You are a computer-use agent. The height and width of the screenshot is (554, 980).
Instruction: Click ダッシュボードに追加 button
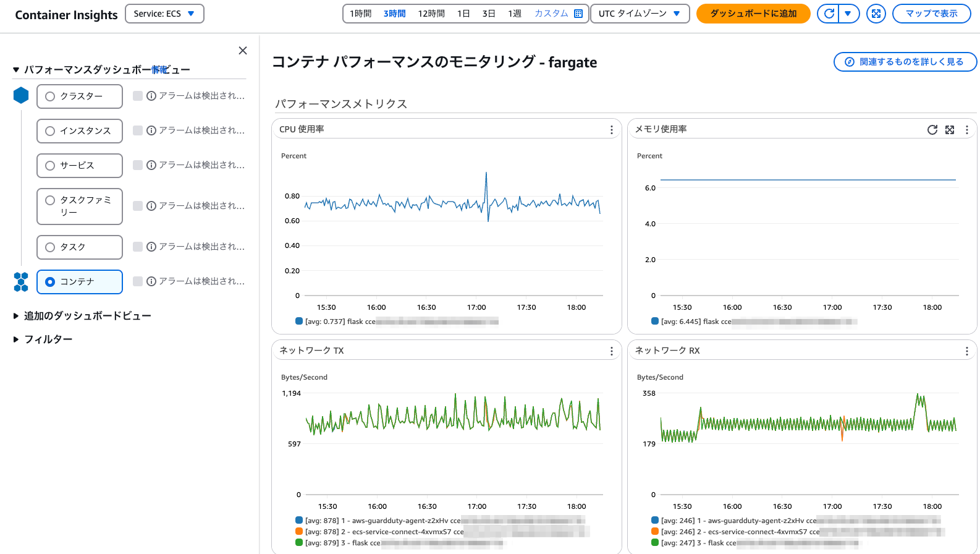click(x=753, y=14)
